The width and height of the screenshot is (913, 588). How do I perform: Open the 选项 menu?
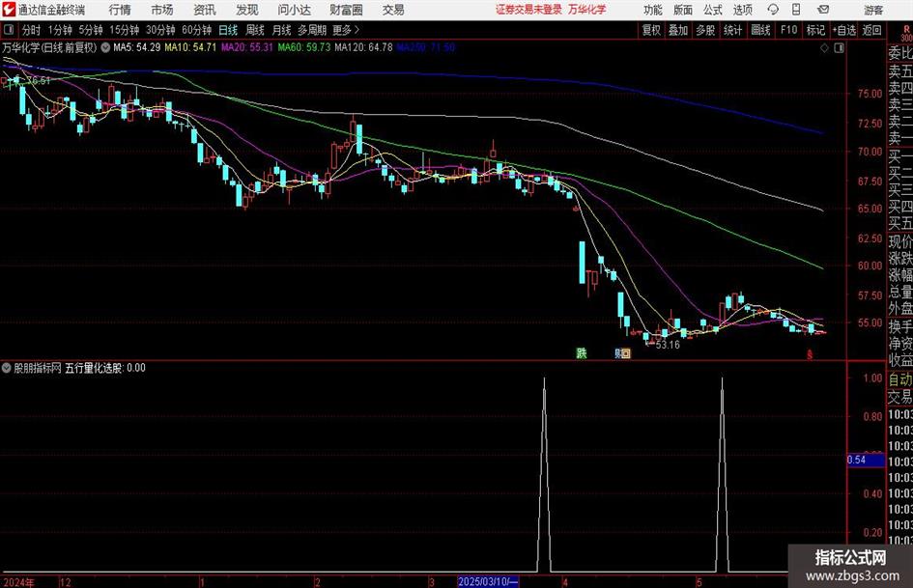coord(742,10)
